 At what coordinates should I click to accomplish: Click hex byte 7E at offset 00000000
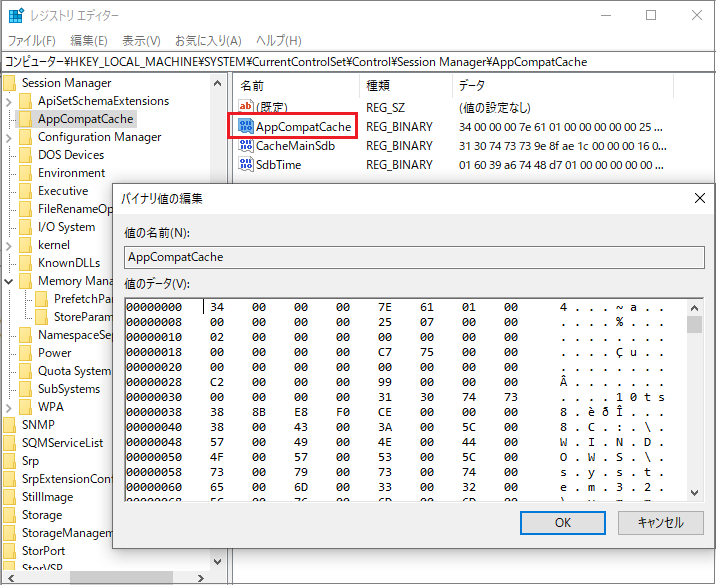point(384,307)
